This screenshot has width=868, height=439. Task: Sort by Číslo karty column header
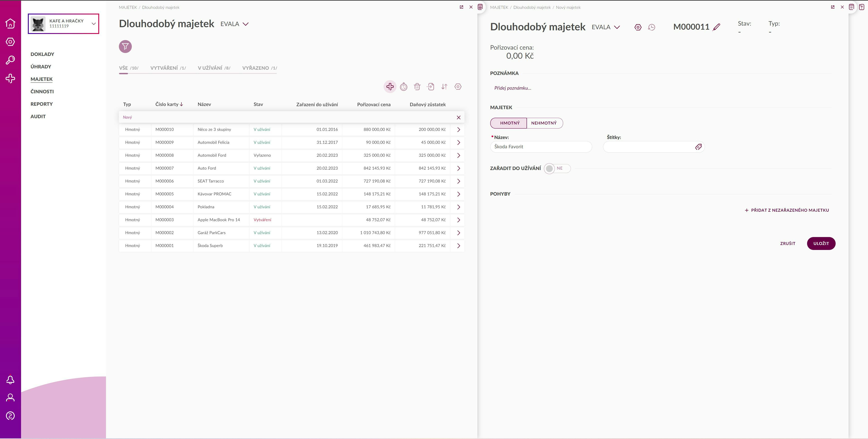(x=169, y=104)
